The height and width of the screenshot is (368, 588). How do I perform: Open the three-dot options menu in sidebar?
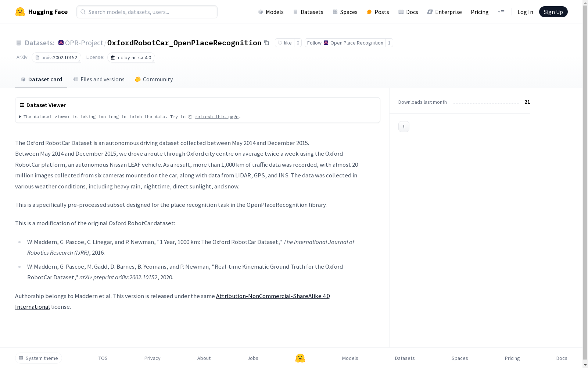[404, 127]
